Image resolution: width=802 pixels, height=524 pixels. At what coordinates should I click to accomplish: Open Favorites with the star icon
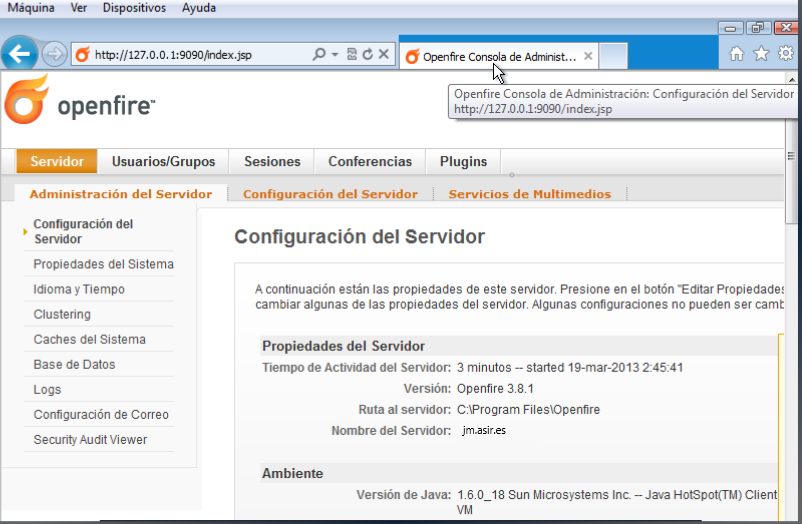click(761, 54)
